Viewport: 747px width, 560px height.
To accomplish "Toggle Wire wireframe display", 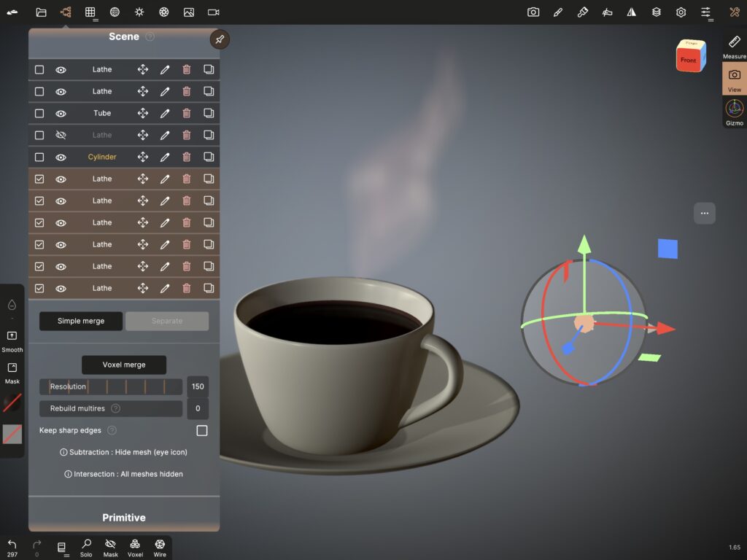I will (160, 547).
